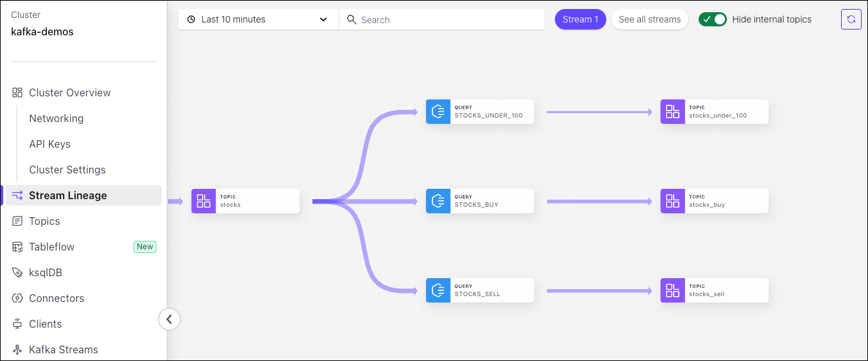Click the Stream 1 button

coord(580,19)
